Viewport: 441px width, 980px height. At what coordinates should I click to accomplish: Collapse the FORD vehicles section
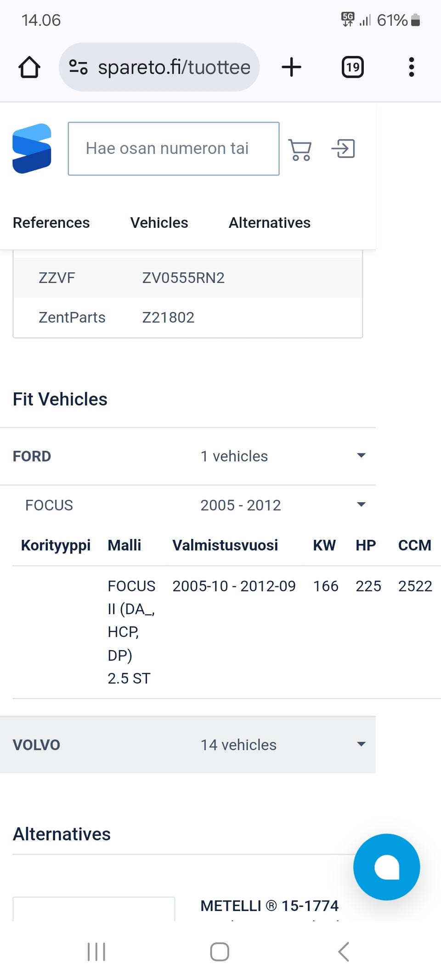[x=361, y=456]
